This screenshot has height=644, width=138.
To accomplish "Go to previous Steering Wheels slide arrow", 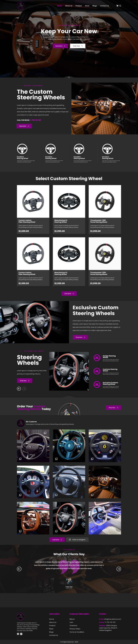I will (19, 389).
